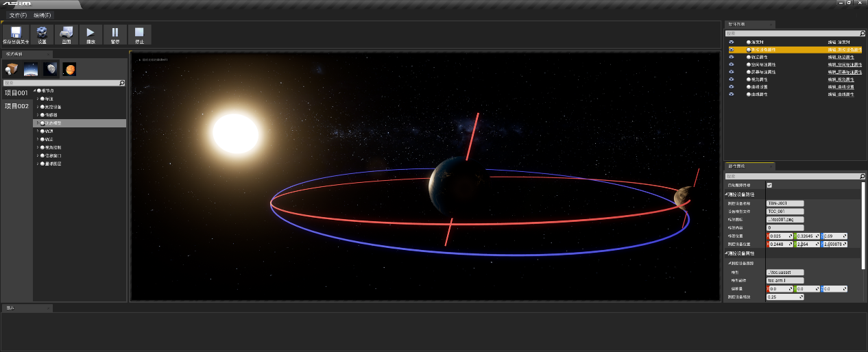
Task: Toggle the checkbox at top of properties panel
Action: [769, 186]
